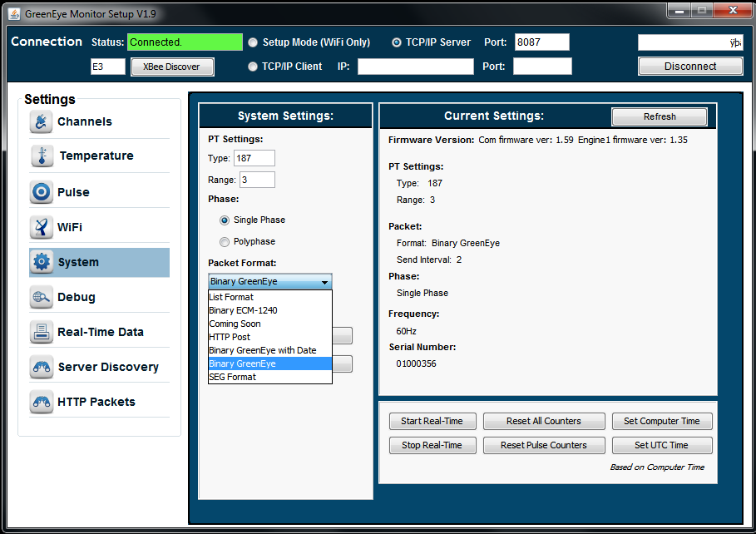Click the Reset All Counters button
The image size is (756, 534).
coord(543,421)
